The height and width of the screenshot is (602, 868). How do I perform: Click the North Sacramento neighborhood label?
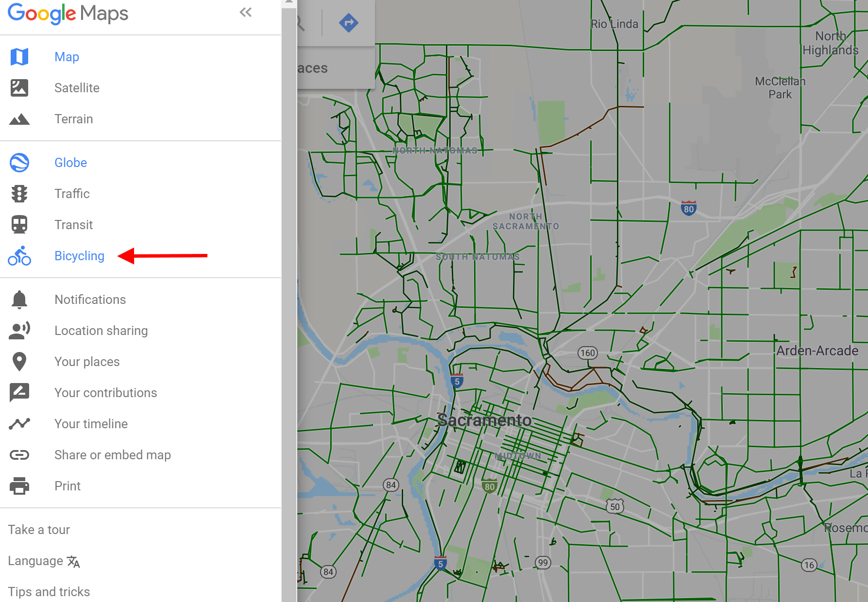(x=526, y=221)
